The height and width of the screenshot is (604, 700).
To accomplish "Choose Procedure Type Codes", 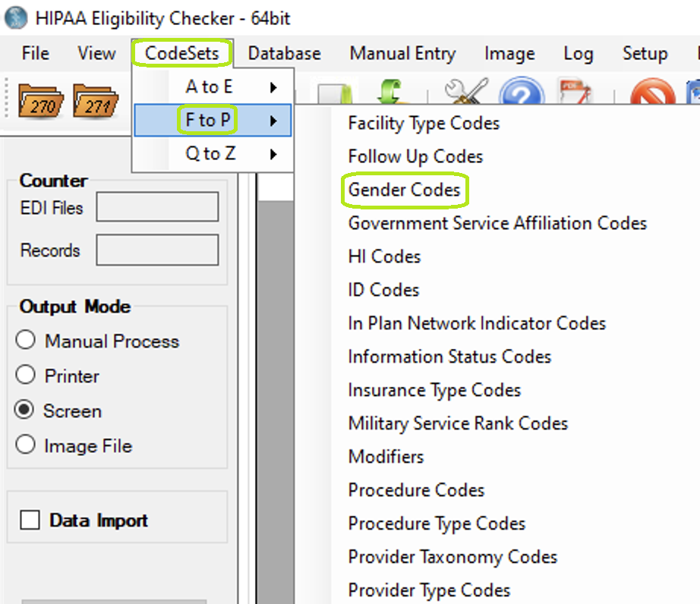I will click(x=437, y=524).
